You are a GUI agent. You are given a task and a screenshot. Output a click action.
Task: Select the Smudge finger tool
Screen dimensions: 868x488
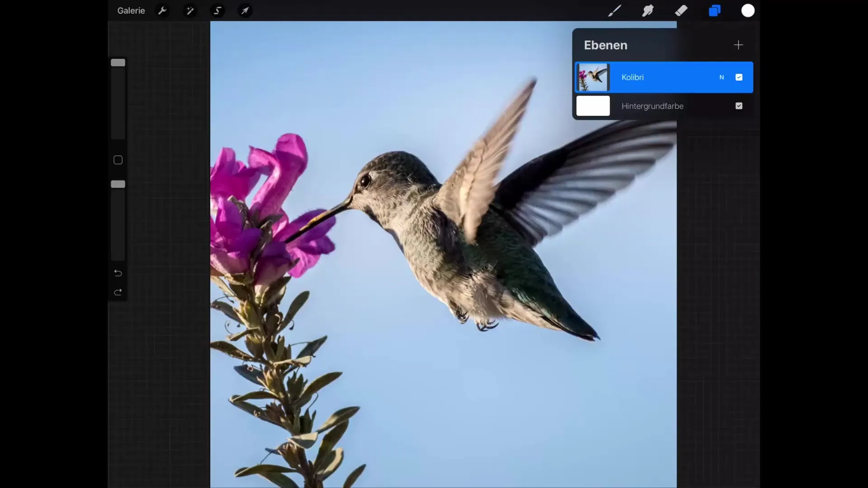[x=648, y=10]
